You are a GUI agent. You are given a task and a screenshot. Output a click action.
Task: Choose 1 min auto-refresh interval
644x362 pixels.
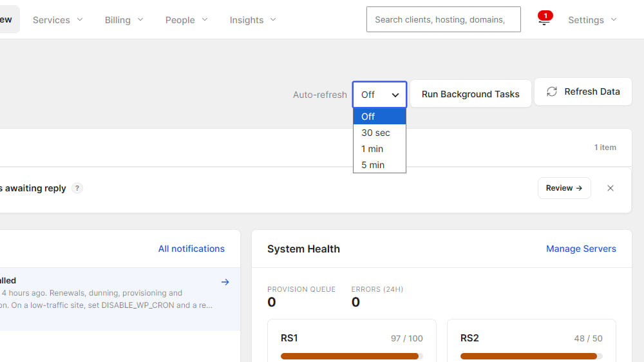point(379,149)
